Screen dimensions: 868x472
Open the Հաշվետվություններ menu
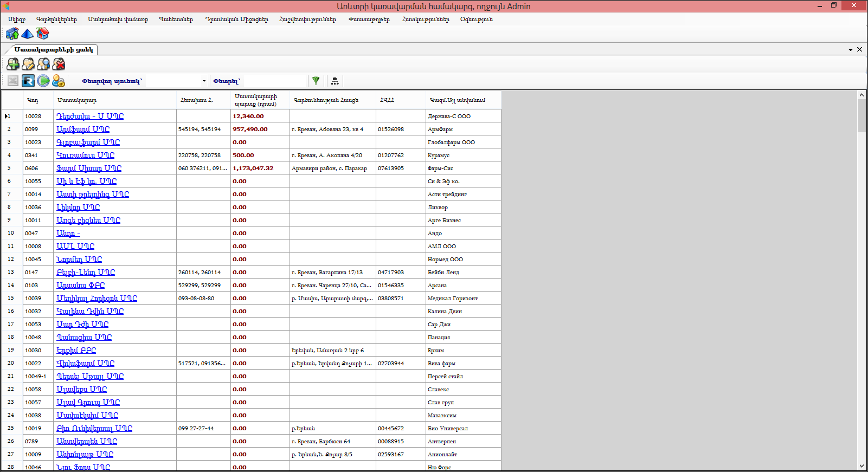click(x=307, y=20)
